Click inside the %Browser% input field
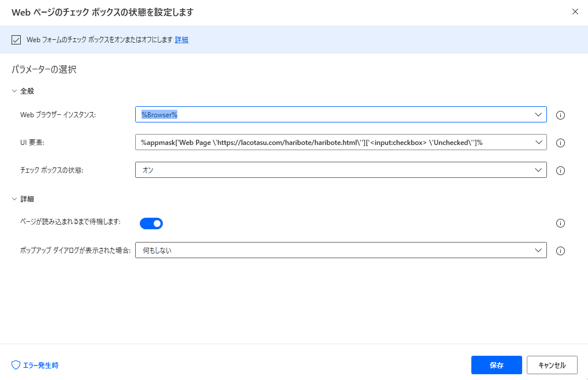 [335, 114]
